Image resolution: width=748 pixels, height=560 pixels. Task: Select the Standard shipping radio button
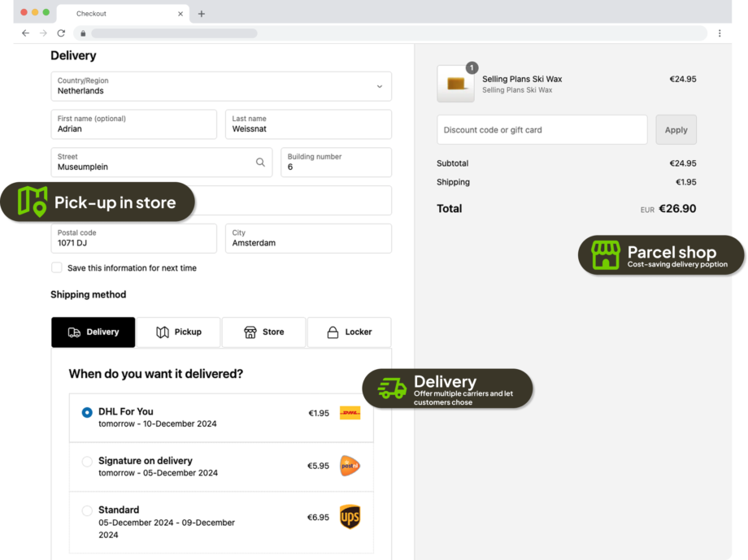coord(87,511)
